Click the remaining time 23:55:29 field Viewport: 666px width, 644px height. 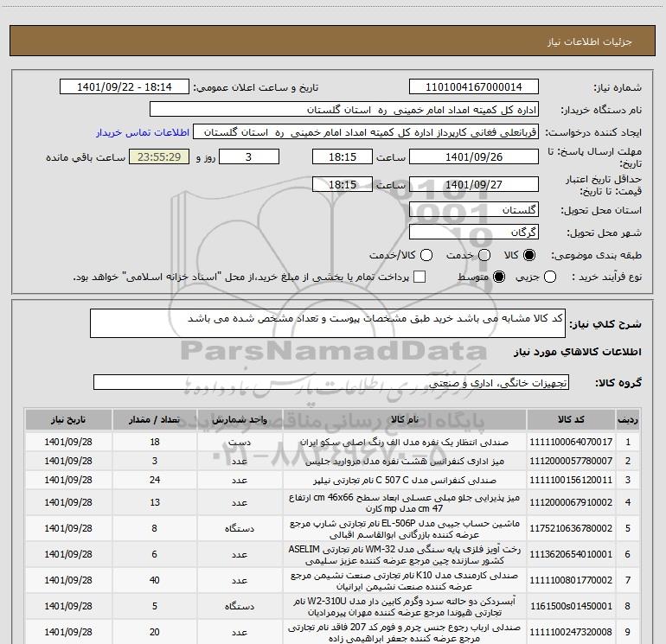tap(159, 156)
